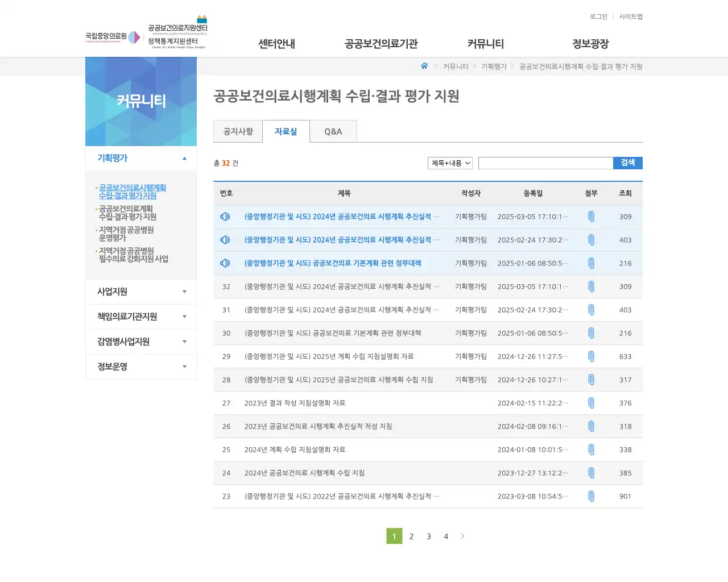Go to page 2 of the post list
The image size is (728, 582).
[x=411, y=536]
